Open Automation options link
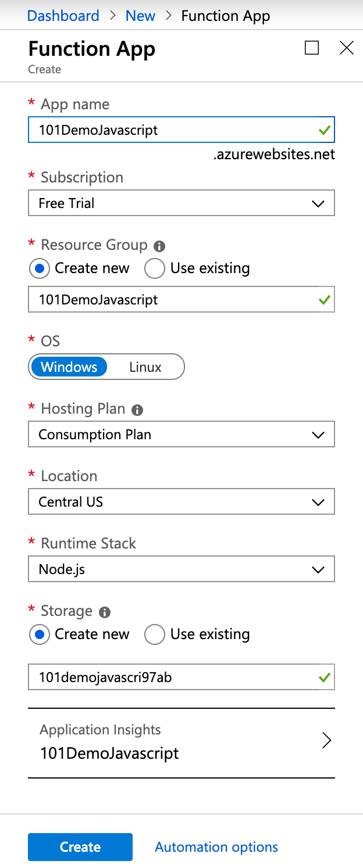363x868 pixels. tap(216, 847)
